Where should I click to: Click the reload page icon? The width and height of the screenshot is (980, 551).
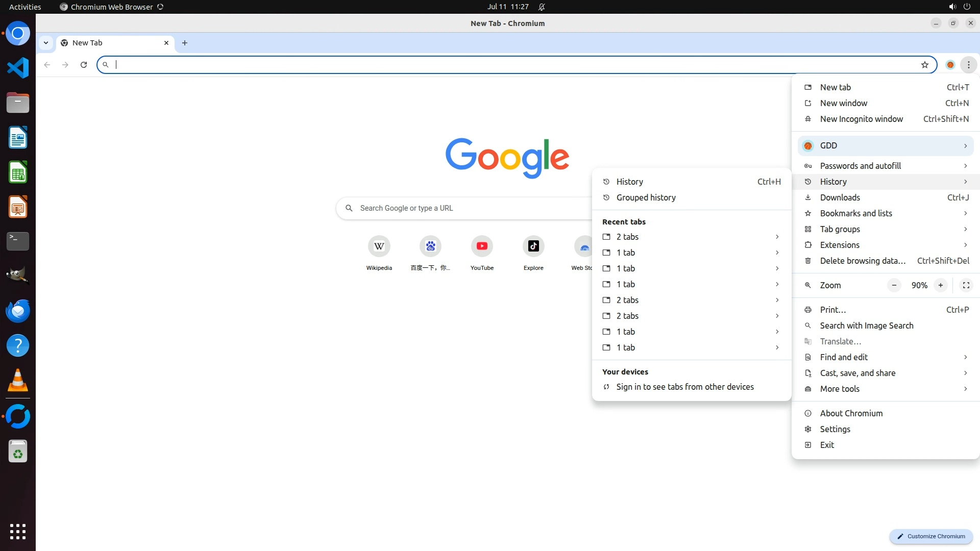tap(84, 65)
